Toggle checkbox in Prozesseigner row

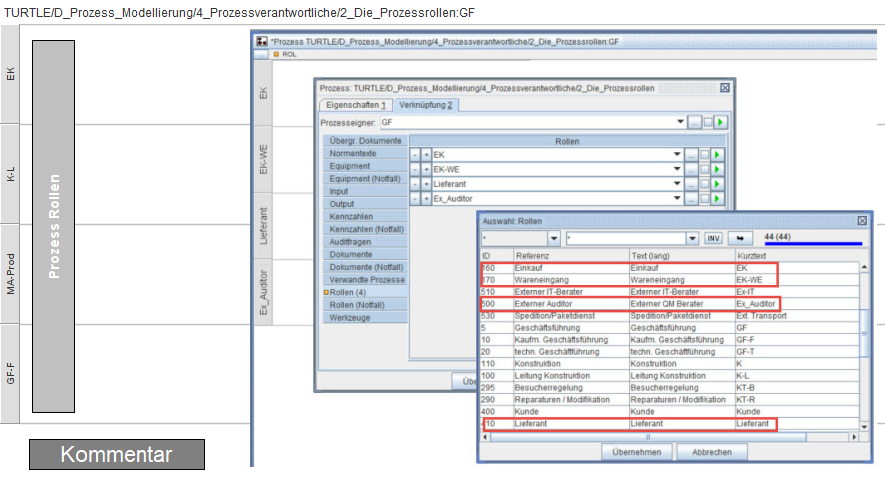pyautogui.click(x=707, y=122)
